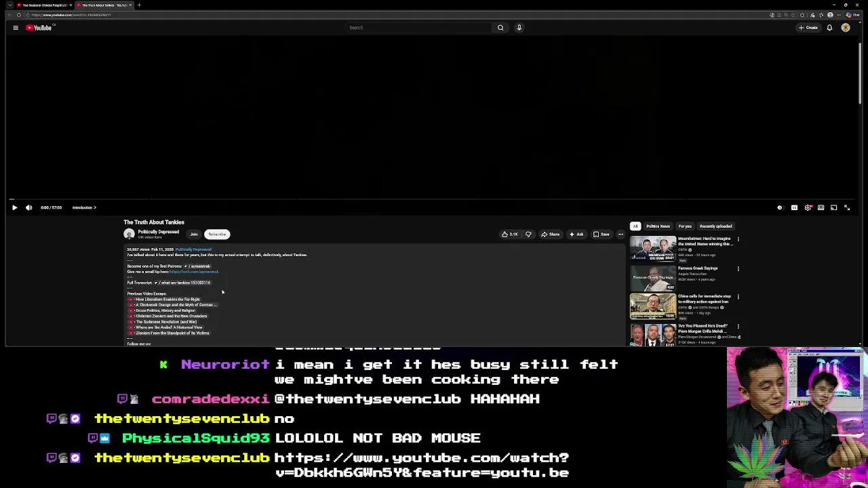Image resolution: width=868 pixels, height=488 pixels.
Task: Select the All filter chip
Action: click(635, 226)
